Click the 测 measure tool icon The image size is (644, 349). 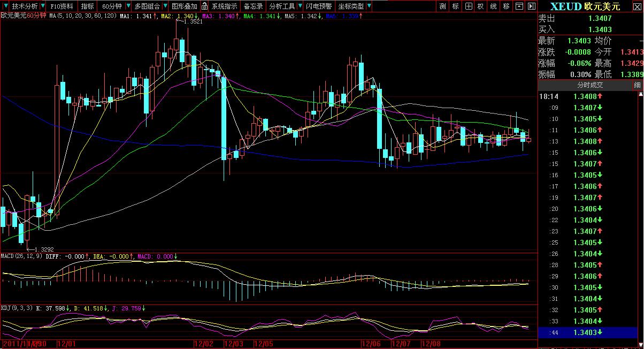point(442,6)
